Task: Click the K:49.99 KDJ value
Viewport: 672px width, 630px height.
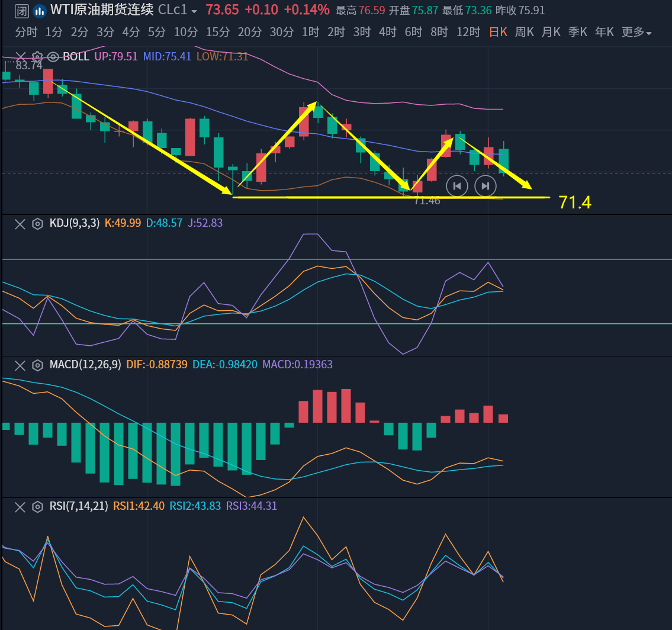Action: tap(123, 223)
